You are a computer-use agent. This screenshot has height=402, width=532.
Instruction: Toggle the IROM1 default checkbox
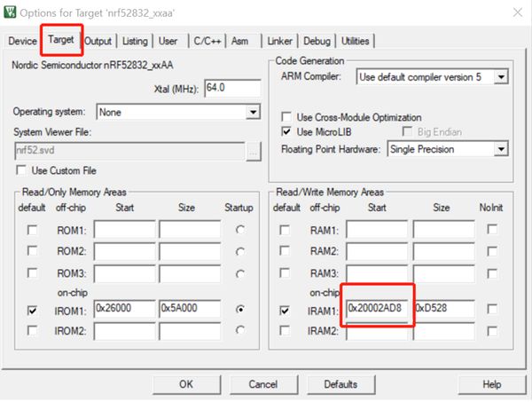[x=32, y=310]
